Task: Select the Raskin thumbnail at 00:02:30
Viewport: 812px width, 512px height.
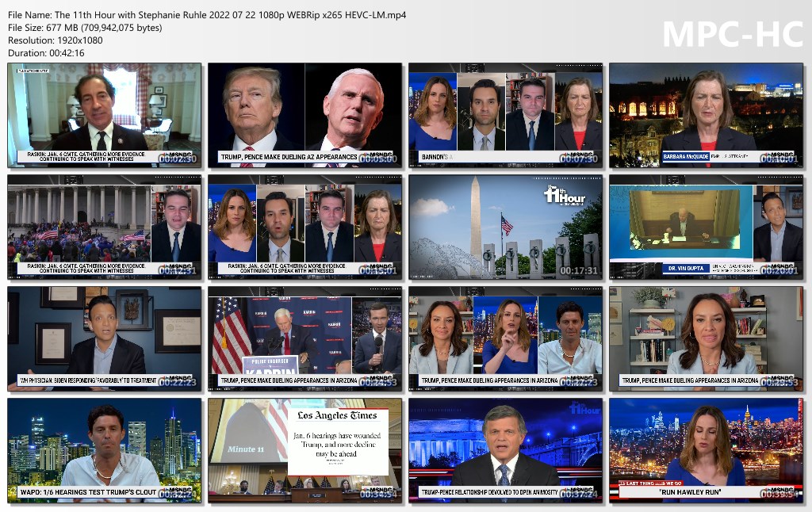Action: (x=104, y=116)
